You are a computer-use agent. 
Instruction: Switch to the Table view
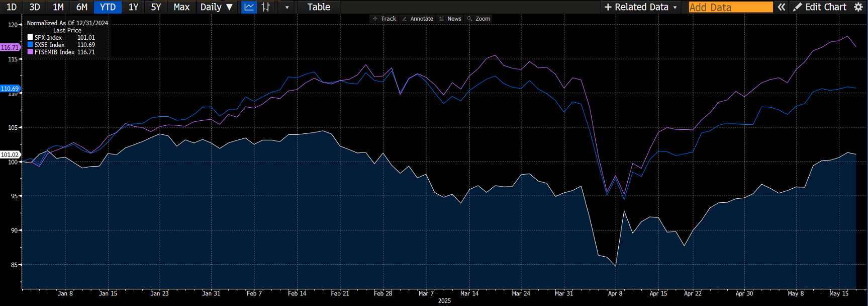[x=319, y=7]
